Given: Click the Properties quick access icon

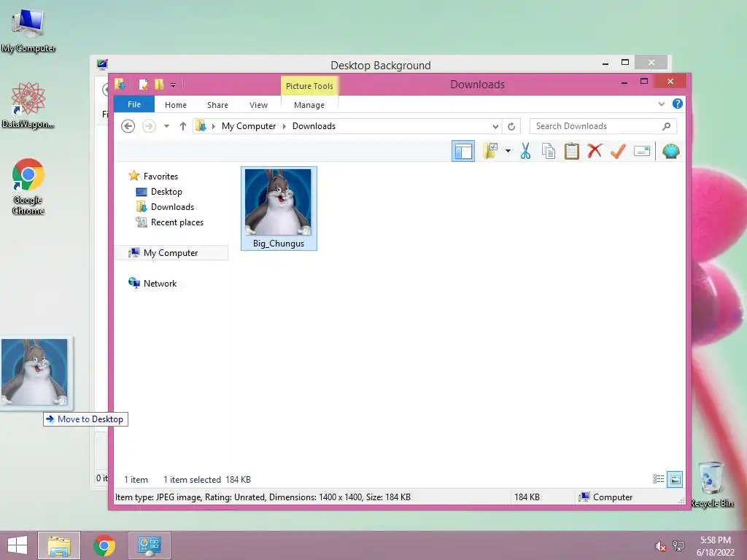Looking at the screenshot, I should (143, 85).
